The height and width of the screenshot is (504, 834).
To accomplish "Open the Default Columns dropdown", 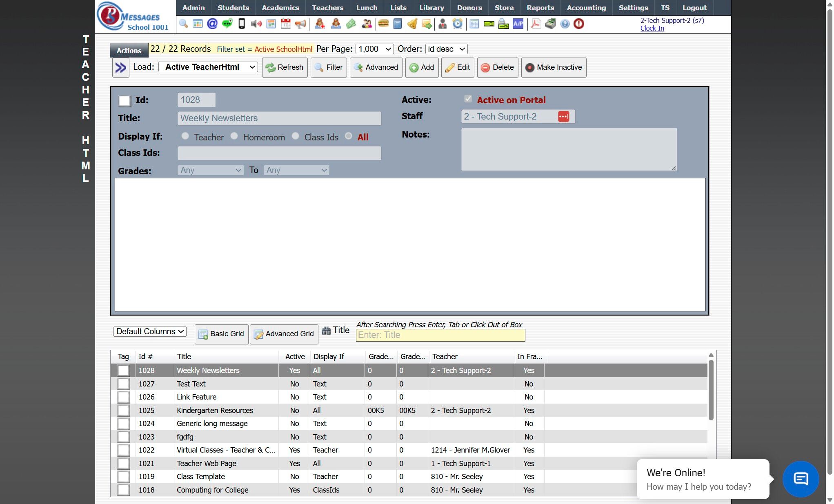I will point(150,331).
